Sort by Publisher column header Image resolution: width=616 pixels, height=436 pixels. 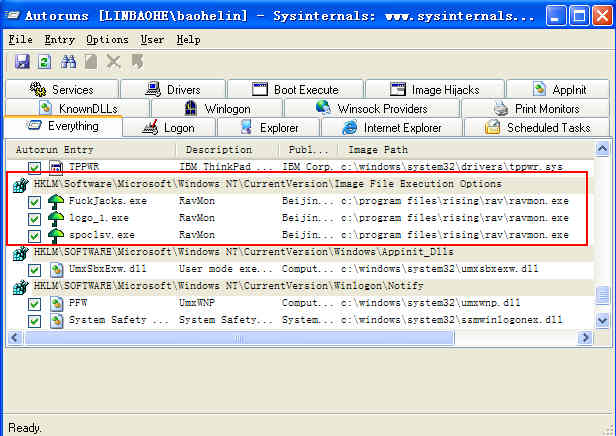308,150
